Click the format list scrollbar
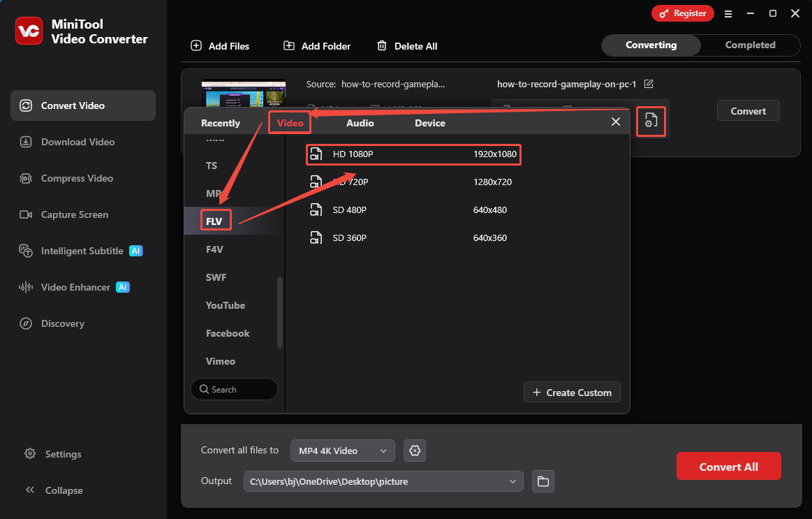Viewport: 812px width, 519px height. (280, 312)
